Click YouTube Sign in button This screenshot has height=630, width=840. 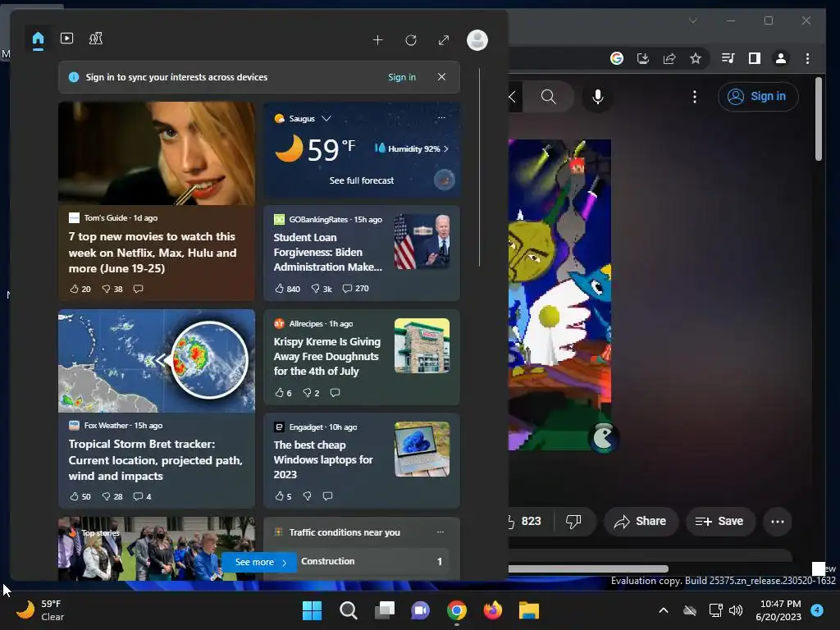point(758,97)
